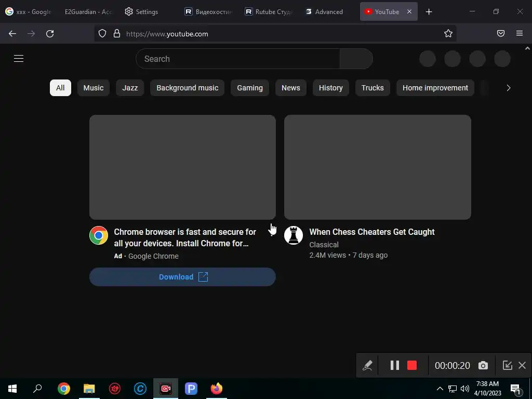Open the Firefox application menu
This screenshot has height=399, width=532.
[x=520, y=33]
